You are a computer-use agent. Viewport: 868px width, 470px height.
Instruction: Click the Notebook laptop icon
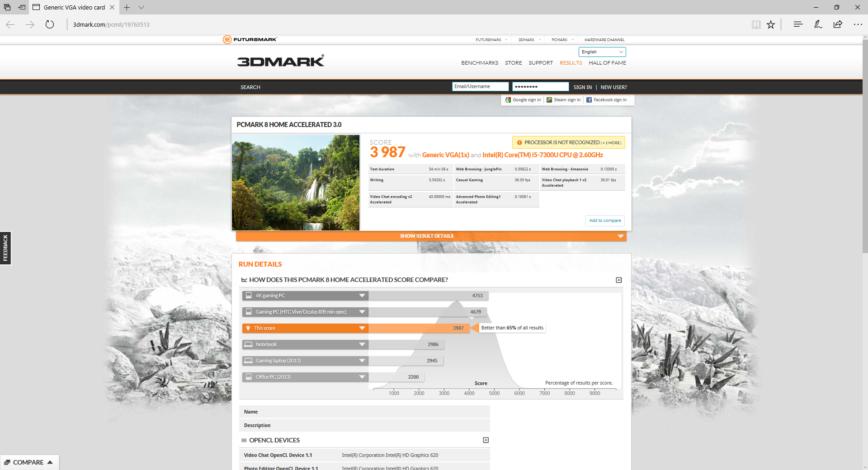click(x=249, y=344)
